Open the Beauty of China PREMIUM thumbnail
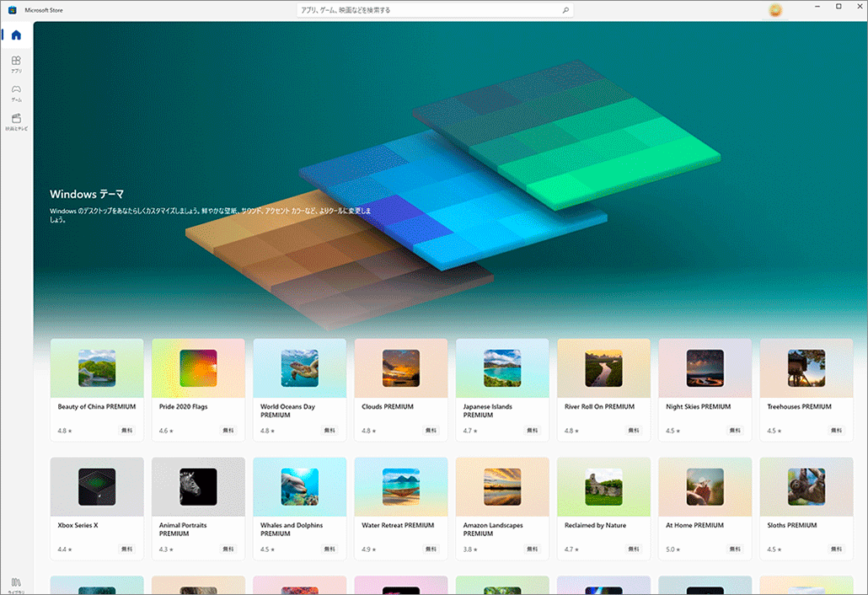868x595 pixels. pos(97,368)
